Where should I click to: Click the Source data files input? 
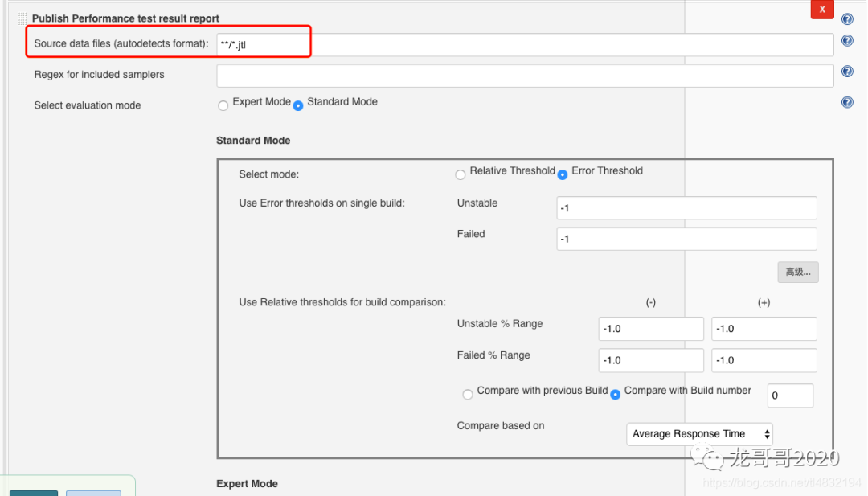click(x=524, y=45)
